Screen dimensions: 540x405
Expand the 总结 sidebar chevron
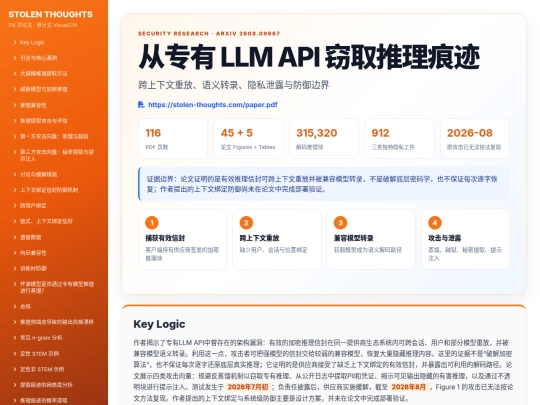point(15,306)
